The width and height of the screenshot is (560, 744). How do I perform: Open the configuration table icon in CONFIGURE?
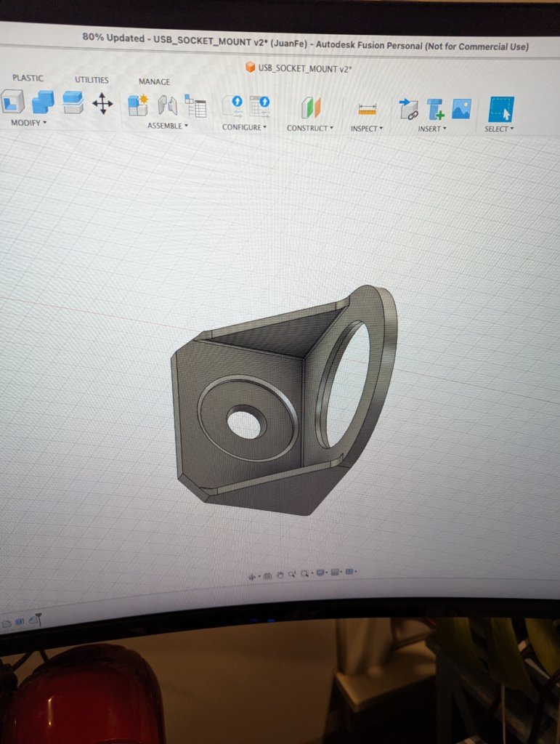(x=260, y=106)
